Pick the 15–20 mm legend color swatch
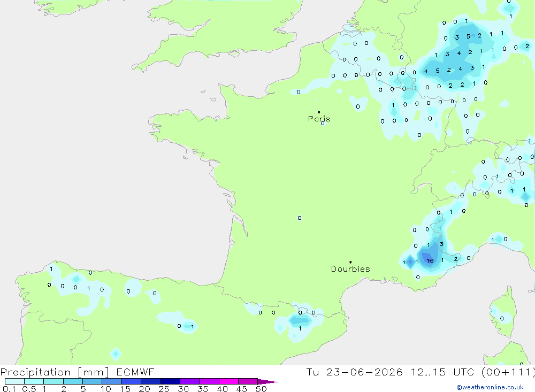Image resolution: width=535 pixels, height=392 pixels. pyautogui.click(x=132, y=381)
